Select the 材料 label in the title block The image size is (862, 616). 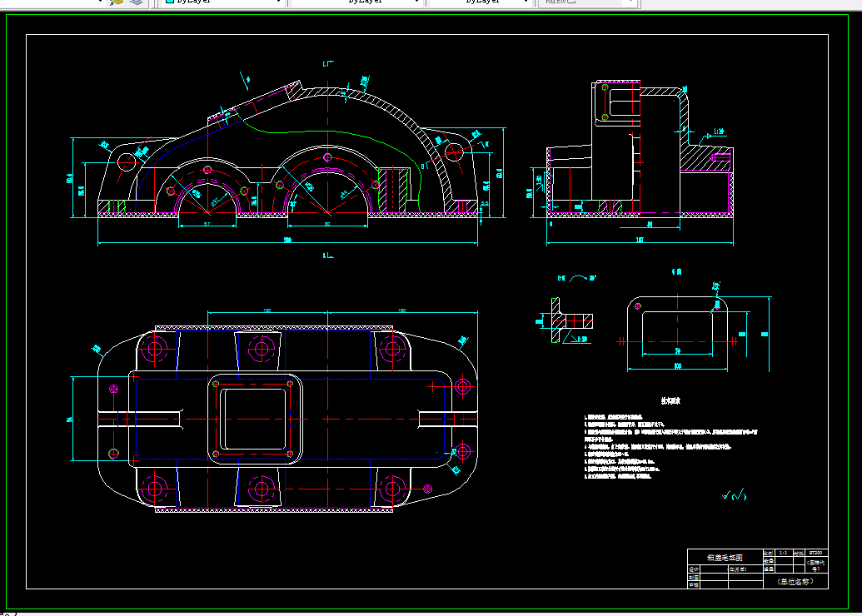coord(798,553)
